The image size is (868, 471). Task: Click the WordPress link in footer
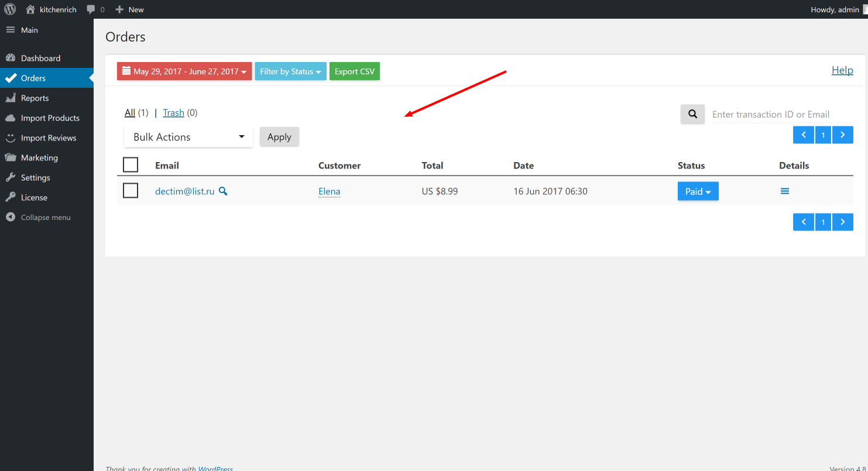215,468
